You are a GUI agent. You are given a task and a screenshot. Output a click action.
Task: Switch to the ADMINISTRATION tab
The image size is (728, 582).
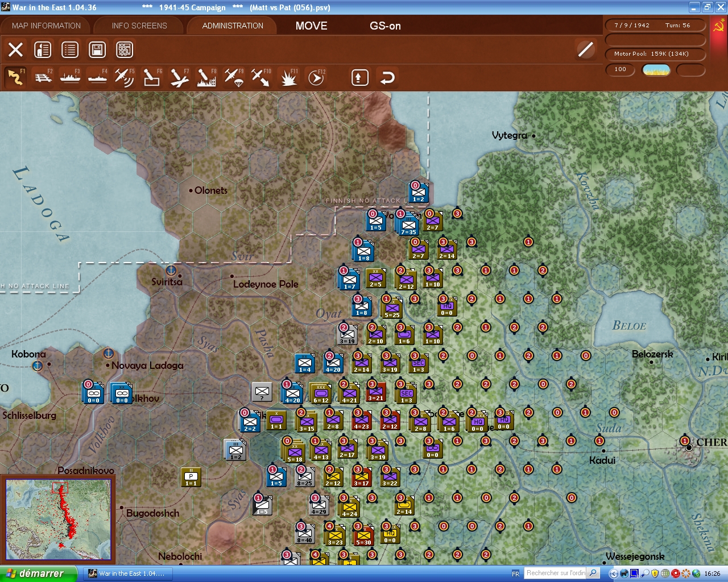[233, 26]
